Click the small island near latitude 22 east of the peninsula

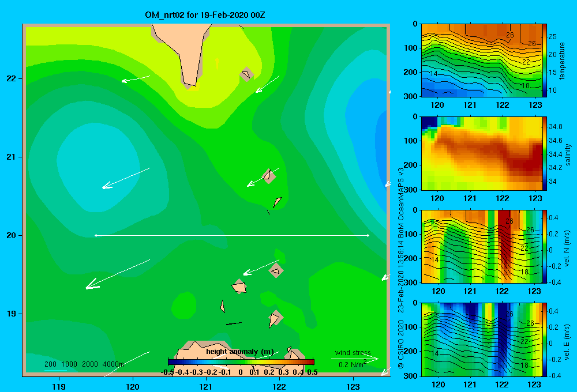point(246,74)
